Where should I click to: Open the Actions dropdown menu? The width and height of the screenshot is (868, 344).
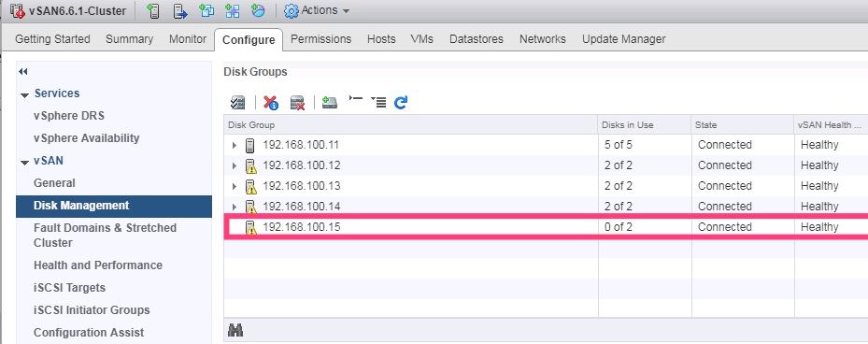pyautogui.click(x=317, y=10)
